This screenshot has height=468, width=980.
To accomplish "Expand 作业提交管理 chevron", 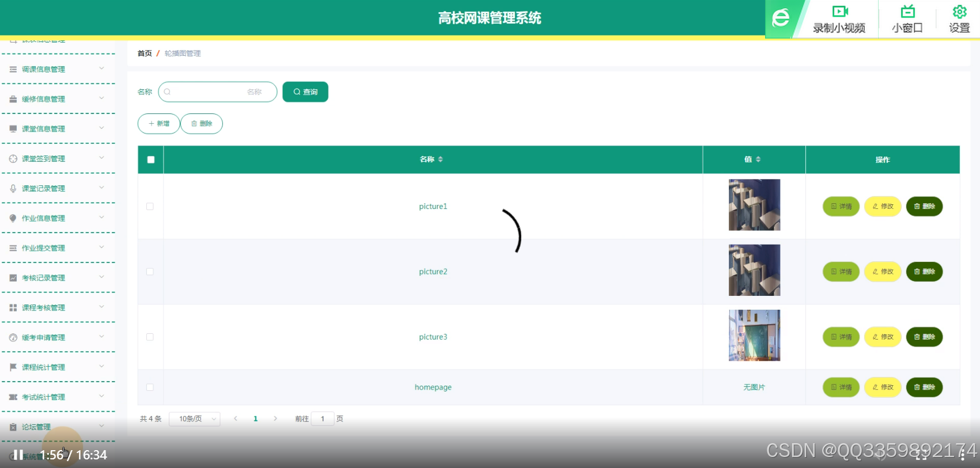I will (101, 248).
